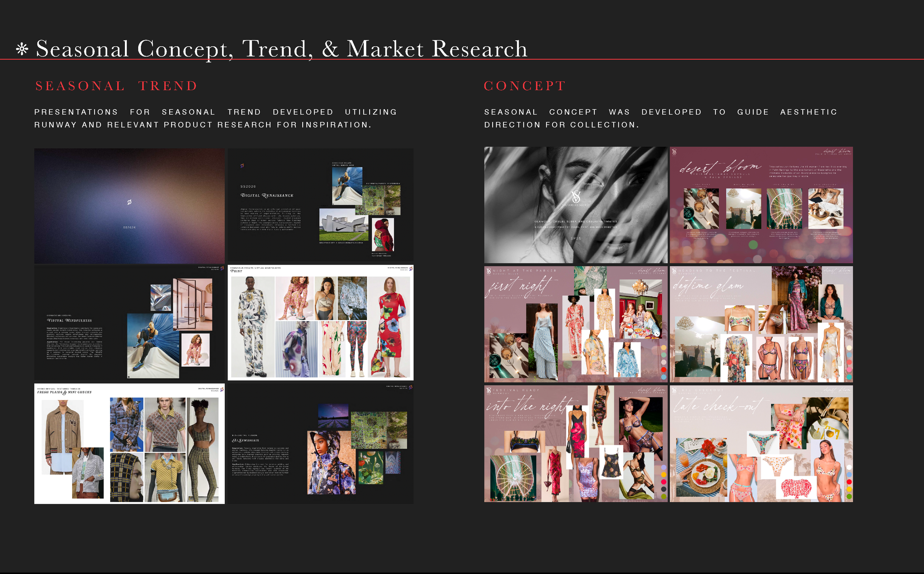Viewport: 924px width, 574px height.
Task: Select the CONCEPT section heading
Action: [524, 86]
